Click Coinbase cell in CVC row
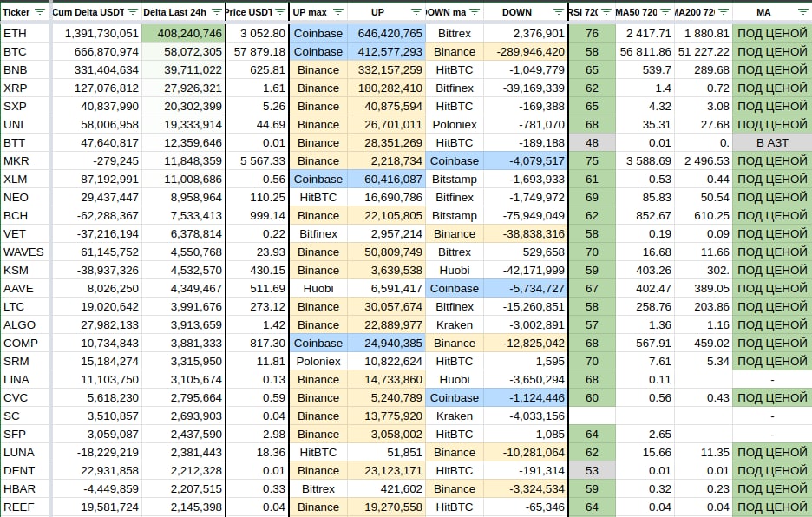 click(x=455, y=398)
